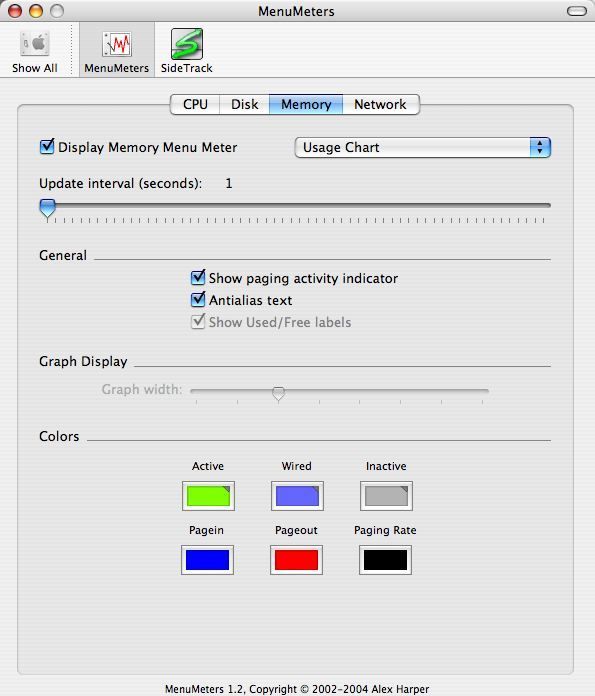The width and height of the screenshot is (595, 696).
Task: Switch to the CPU tab
Action: point(195,104)
